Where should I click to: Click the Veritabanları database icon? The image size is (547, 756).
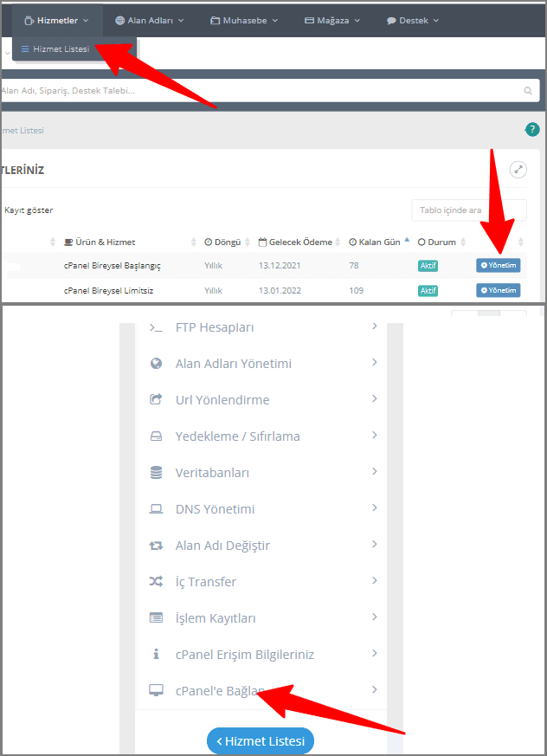pos(156,473)
